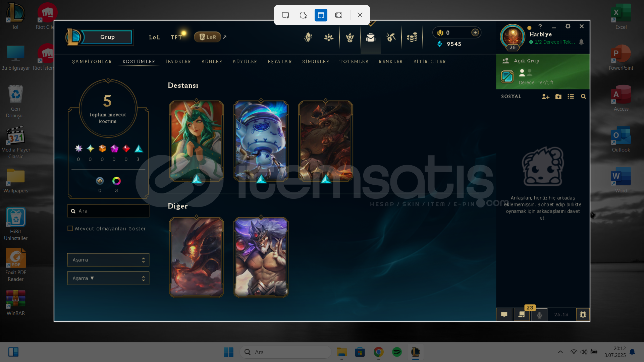Viewport: 644px width, 362px height.
Task: Open the help question mark icon
Action: 540,26
